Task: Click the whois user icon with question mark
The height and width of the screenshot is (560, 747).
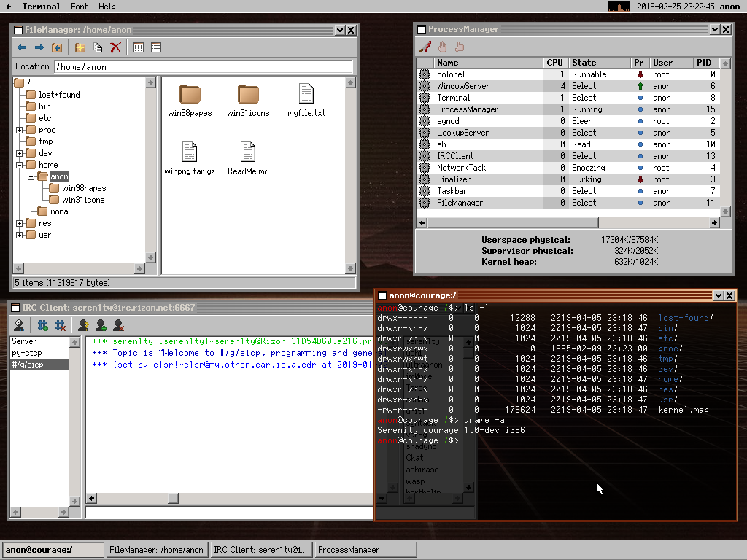Action: point(84,325)
